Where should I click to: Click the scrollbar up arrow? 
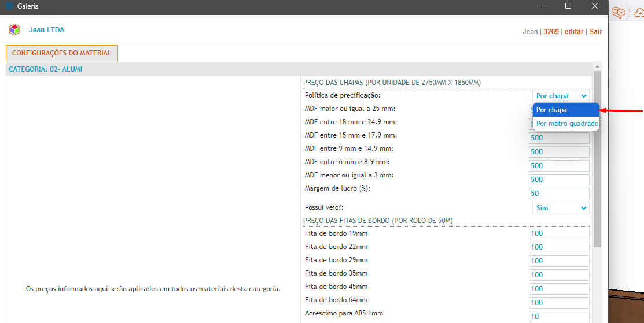(597, 67)
